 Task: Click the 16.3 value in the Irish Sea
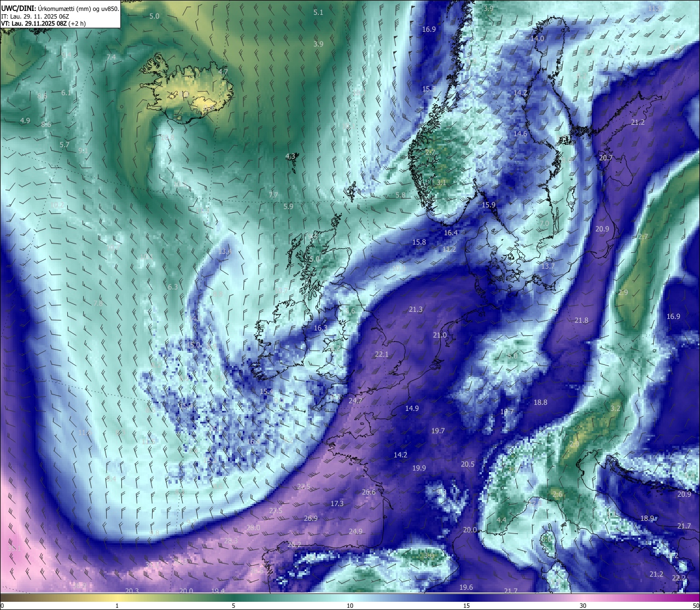[x=320, y=328]
